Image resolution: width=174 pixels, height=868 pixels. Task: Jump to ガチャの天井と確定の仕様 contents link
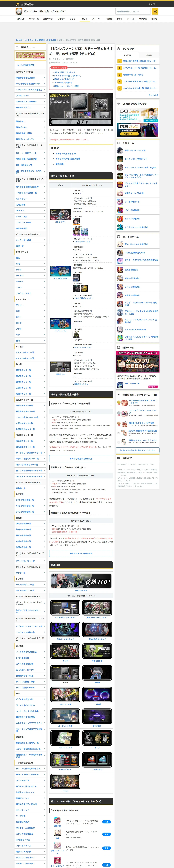pos(68,159)
